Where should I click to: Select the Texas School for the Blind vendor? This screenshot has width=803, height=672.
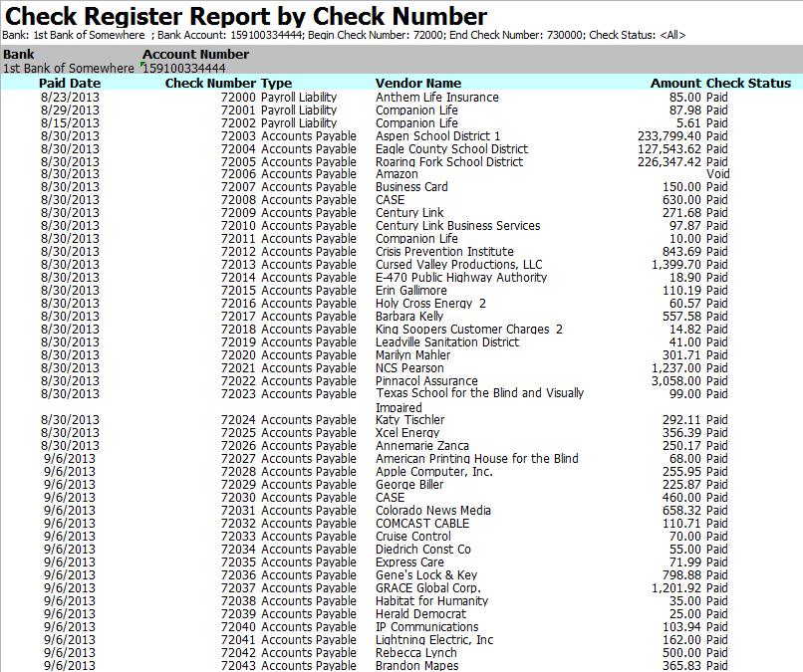click(x=479, y=394)
